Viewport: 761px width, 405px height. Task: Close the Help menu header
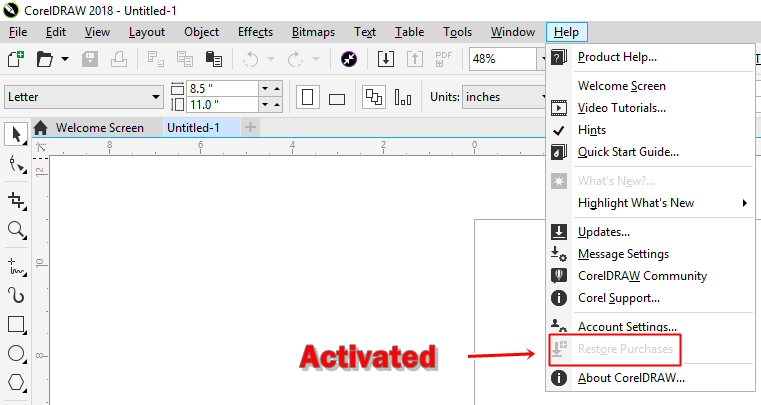[x=566, y=32]
